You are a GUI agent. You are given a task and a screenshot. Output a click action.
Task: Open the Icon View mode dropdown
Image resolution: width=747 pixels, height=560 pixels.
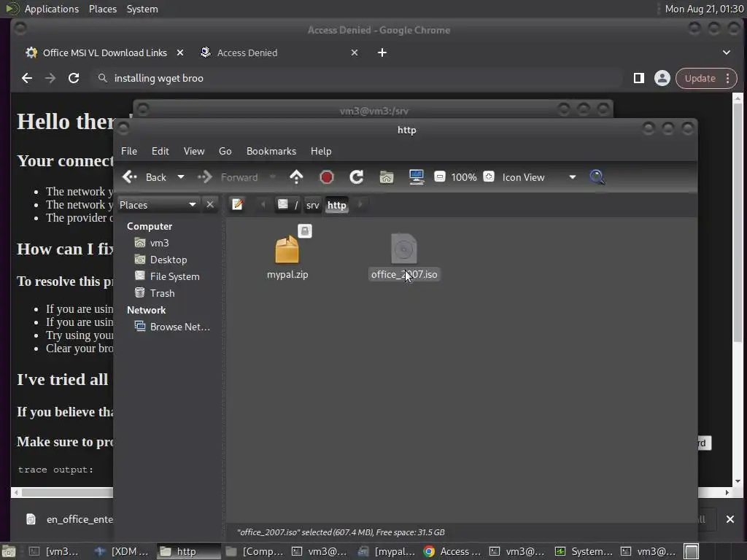539,177
